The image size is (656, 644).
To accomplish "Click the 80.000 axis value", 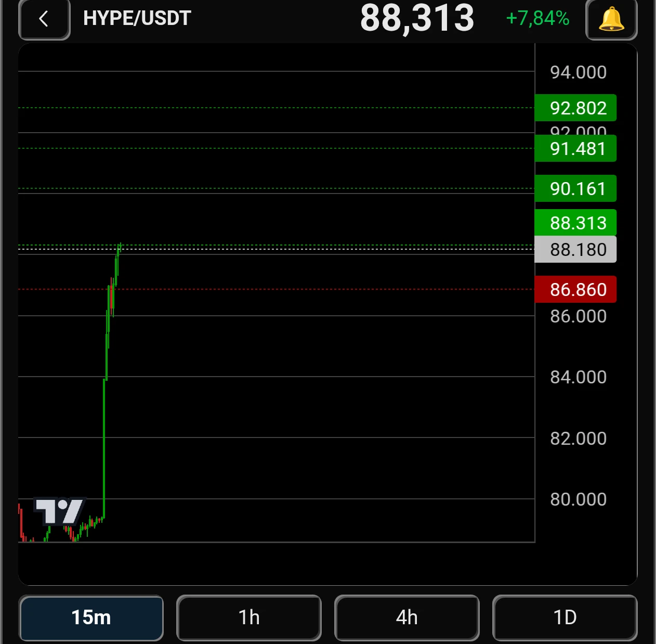I will [x=578, y=499].
